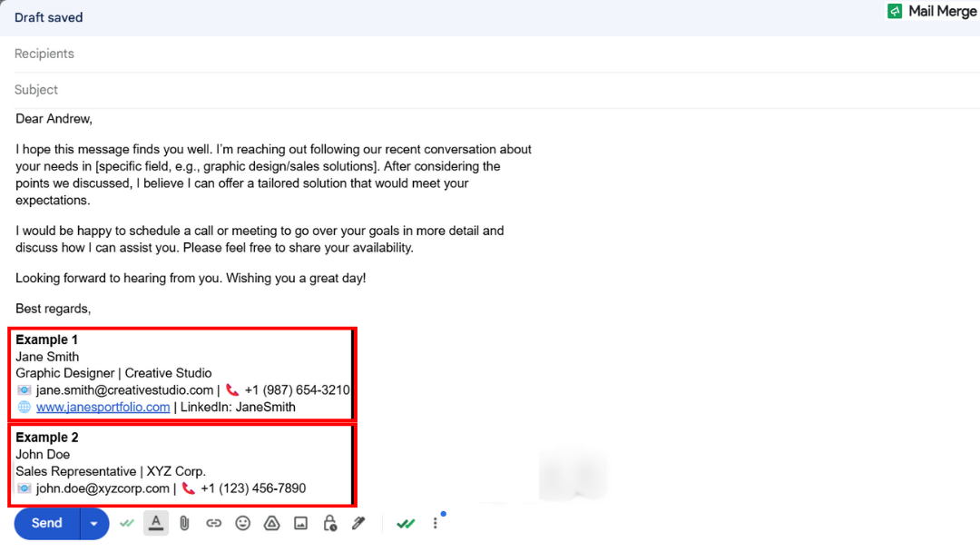This screenshot has height=552, width=980.
Task: Click 'LinkedIn: JaneSmith' text
Action: tap(238, 407)
